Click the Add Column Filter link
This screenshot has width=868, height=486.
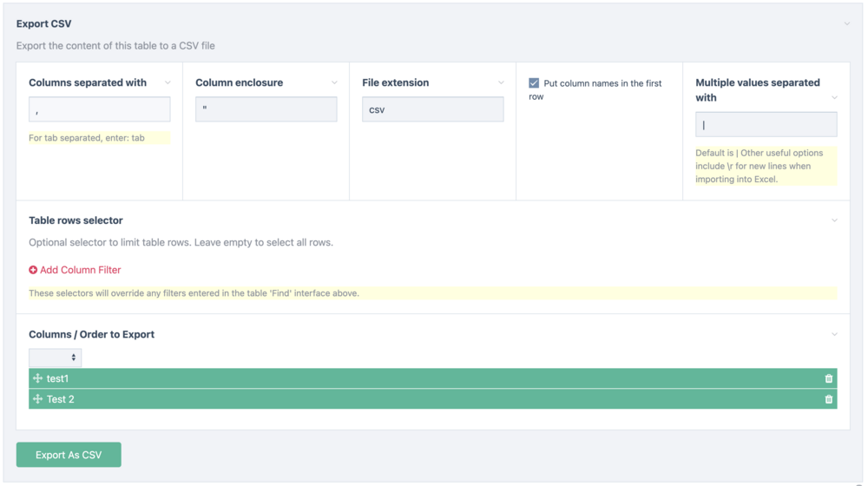(x=80, y=270)
